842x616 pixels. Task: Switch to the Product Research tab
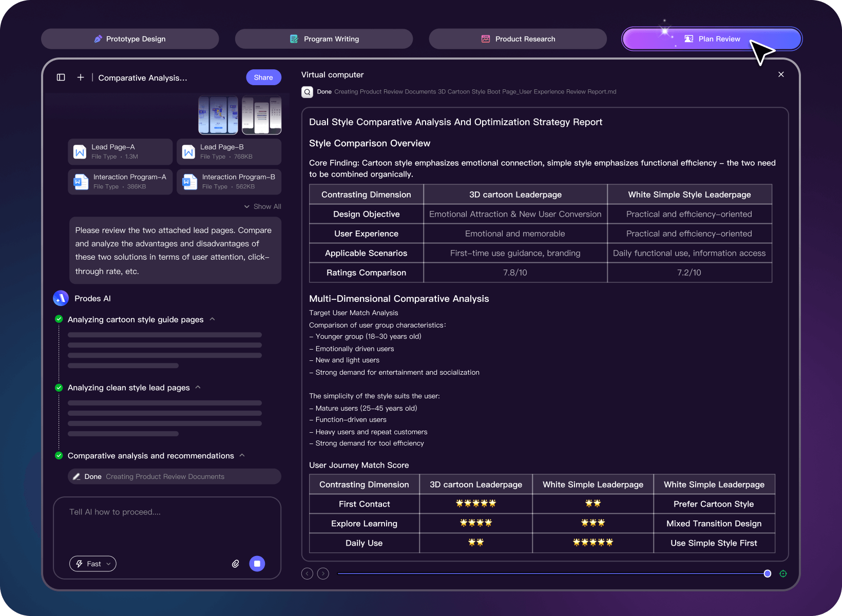point(518,39)
